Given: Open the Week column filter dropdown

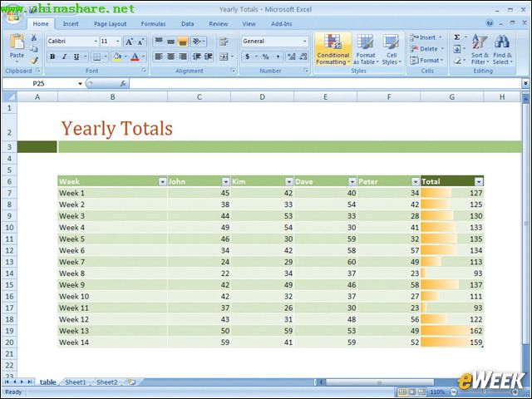Looking at the screenshot, I should (162, 182).
